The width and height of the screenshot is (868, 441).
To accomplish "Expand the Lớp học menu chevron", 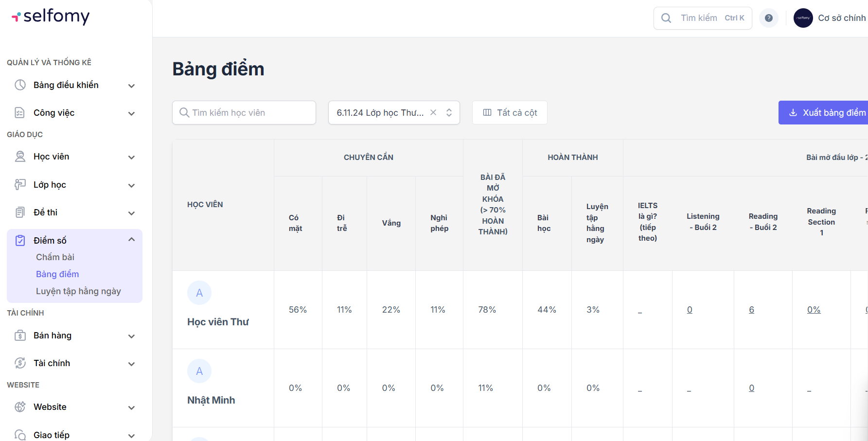I will click(x=131, y=185).
